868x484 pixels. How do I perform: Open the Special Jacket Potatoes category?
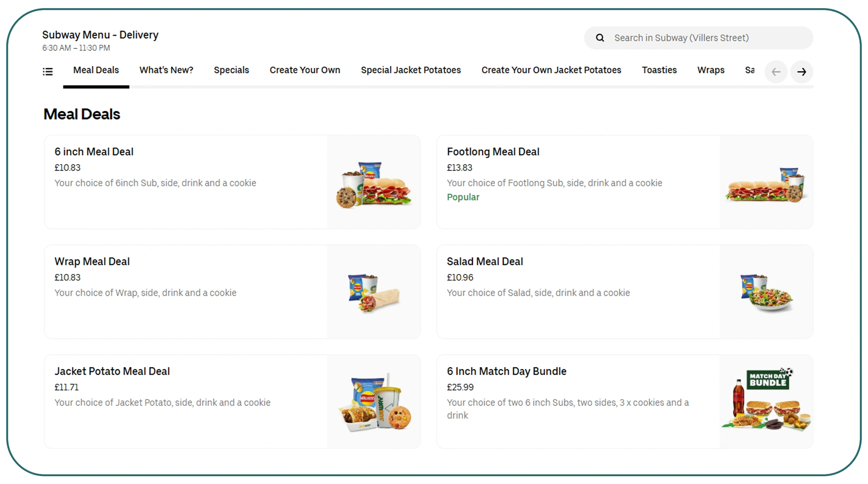point(410,70)
